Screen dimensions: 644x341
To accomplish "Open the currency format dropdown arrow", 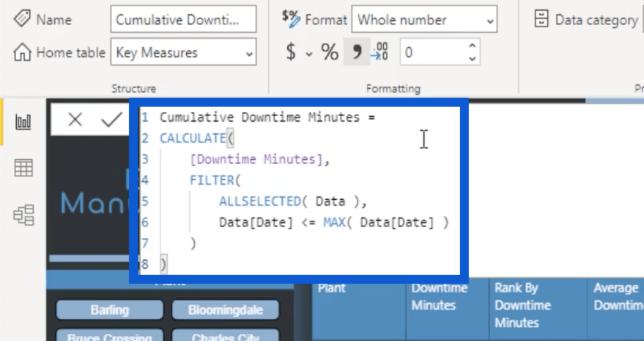I will click(x=309, y=53).
